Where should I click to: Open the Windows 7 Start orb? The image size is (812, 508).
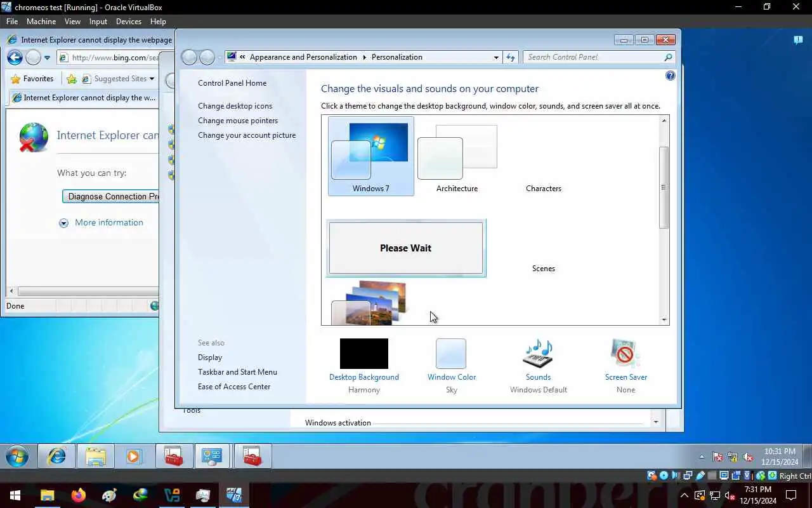[x=17, y=457]
